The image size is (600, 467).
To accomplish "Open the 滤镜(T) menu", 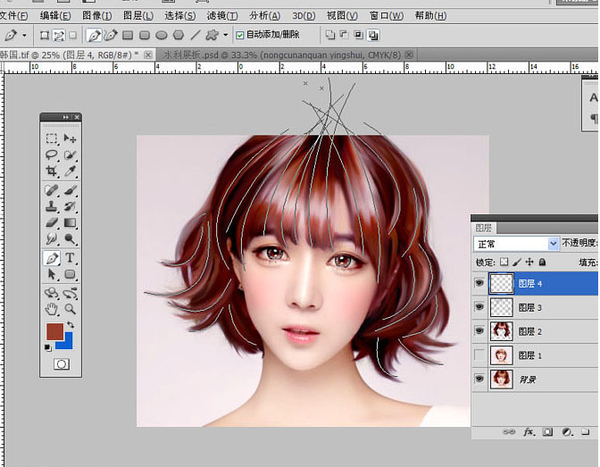I will (x=221, y=16).
